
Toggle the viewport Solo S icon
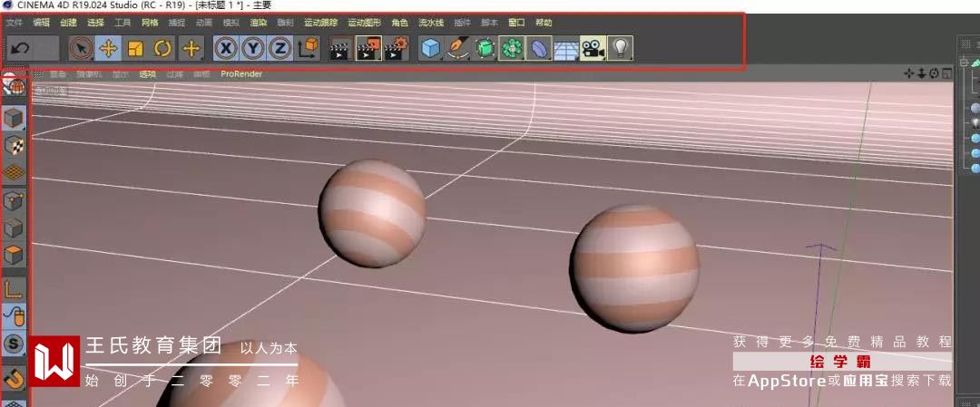14,343
